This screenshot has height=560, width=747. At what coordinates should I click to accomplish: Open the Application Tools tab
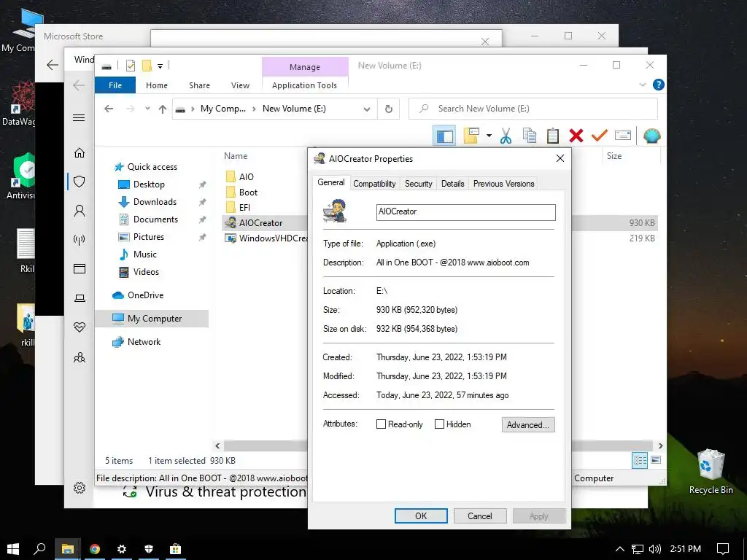pyautogui.click(x=304, y=85)
